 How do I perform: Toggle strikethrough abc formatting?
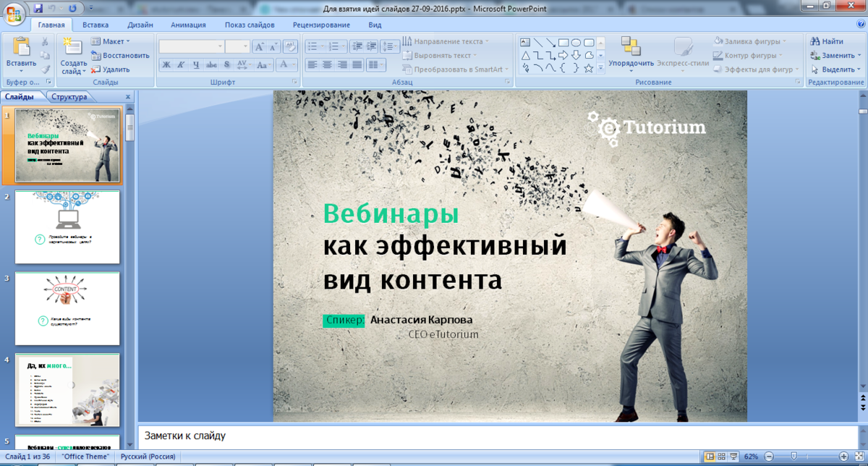coord(211,64)
